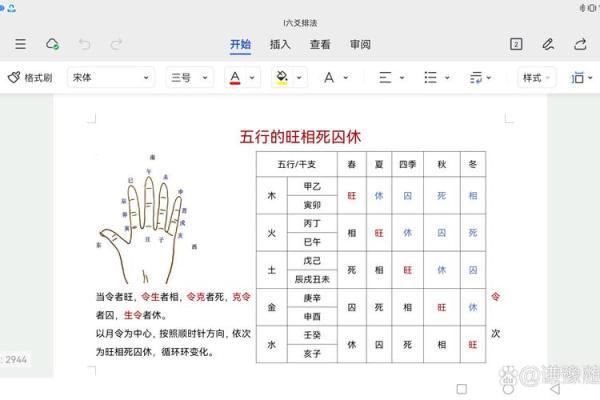Viewport: 600px width, 400px height.
Task: Switch to the 查看 tab
Action: click(320, 44)
